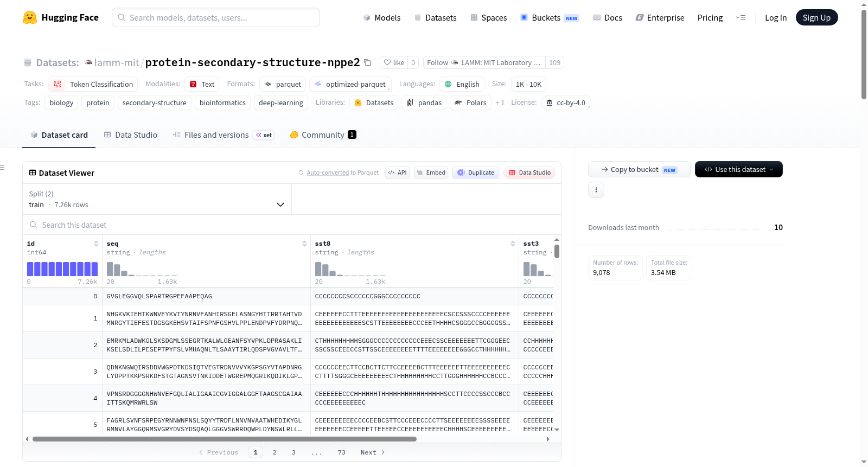Click the dataset search magnifier icon
The height and width of the screenshot is (467, 868).
[34, 225]
